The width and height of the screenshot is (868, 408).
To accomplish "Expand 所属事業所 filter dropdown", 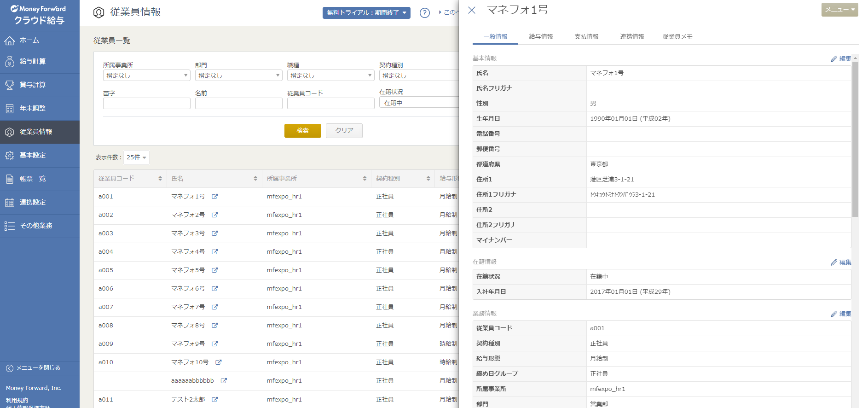I will coord(146,76).
